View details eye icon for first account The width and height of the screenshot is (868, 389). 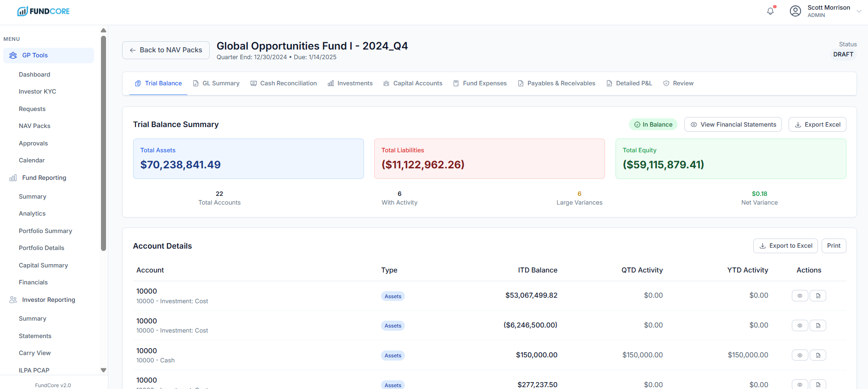pos(800,296)
